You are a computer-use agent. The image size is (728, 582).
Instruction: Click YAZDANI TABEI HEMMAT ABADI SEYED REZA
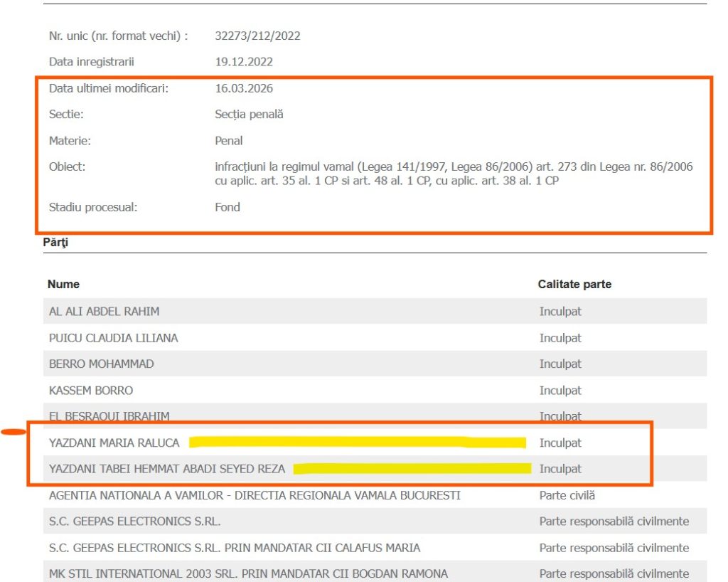coord(167,469)
